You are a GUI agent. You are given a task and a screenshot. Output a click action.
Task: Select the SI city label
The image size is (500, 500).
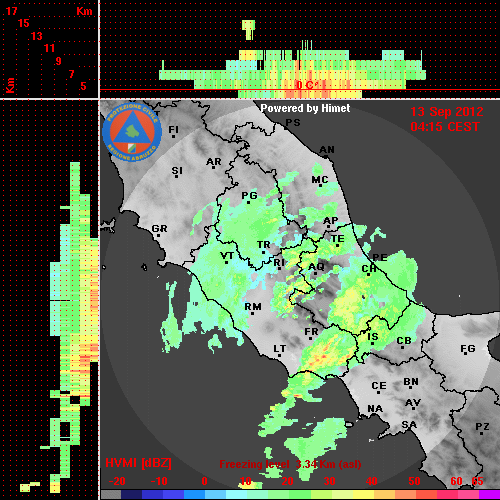coord(177,171)
